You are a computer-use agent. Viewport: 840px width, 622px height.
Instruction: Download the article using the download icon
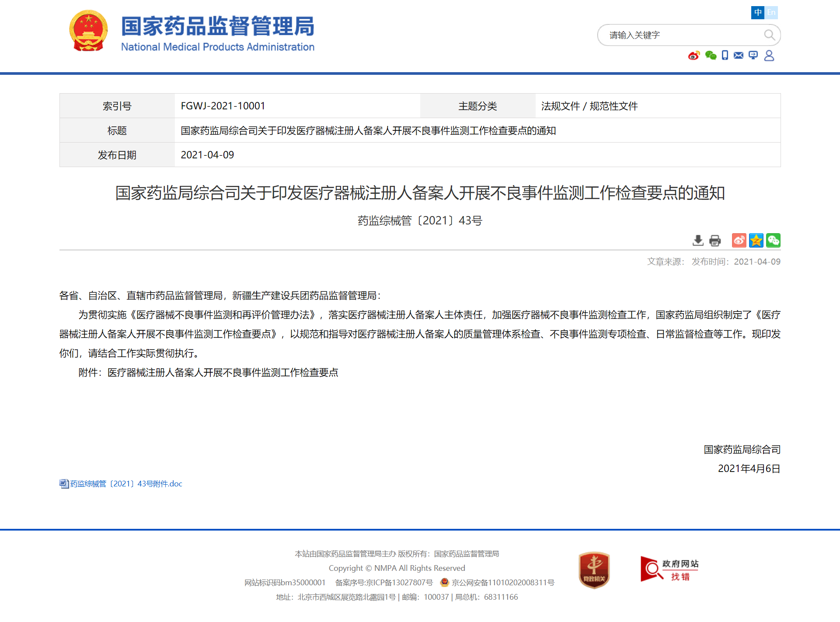698,241
